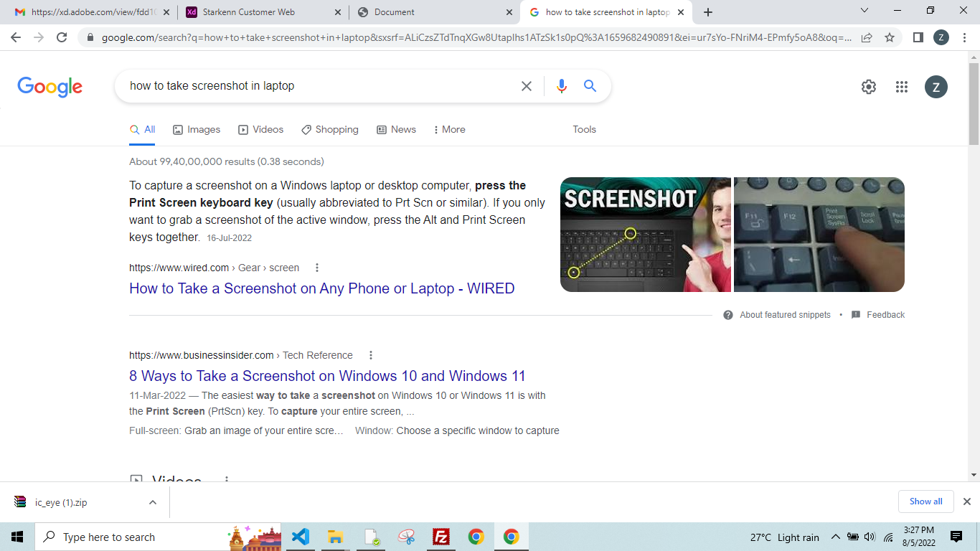Click the Google logo

point(50,87)
